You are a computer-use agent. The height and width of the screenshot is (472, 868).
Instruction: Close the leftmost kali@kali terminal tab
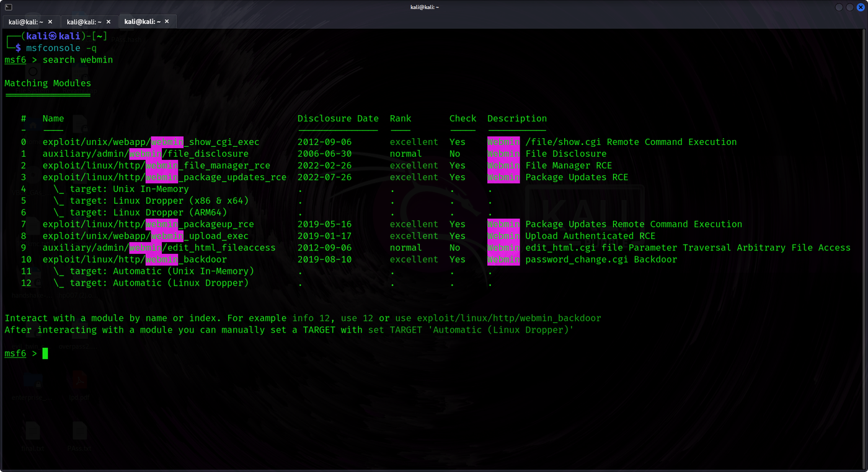(x=50, y=22)
